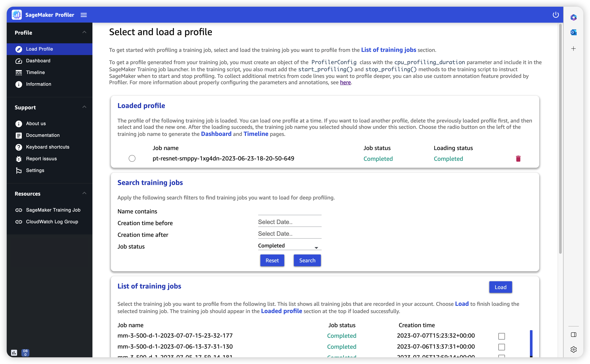This screenshot has height=364, width=590.
Task: Select the radio button for pt-resnet job
Action: (132, 158)
